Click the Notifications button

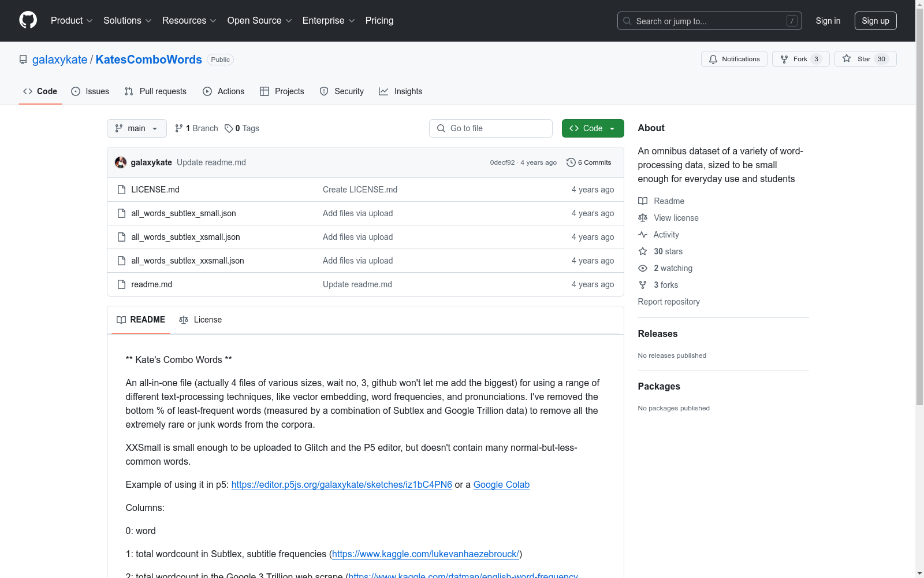pos(734,59)
